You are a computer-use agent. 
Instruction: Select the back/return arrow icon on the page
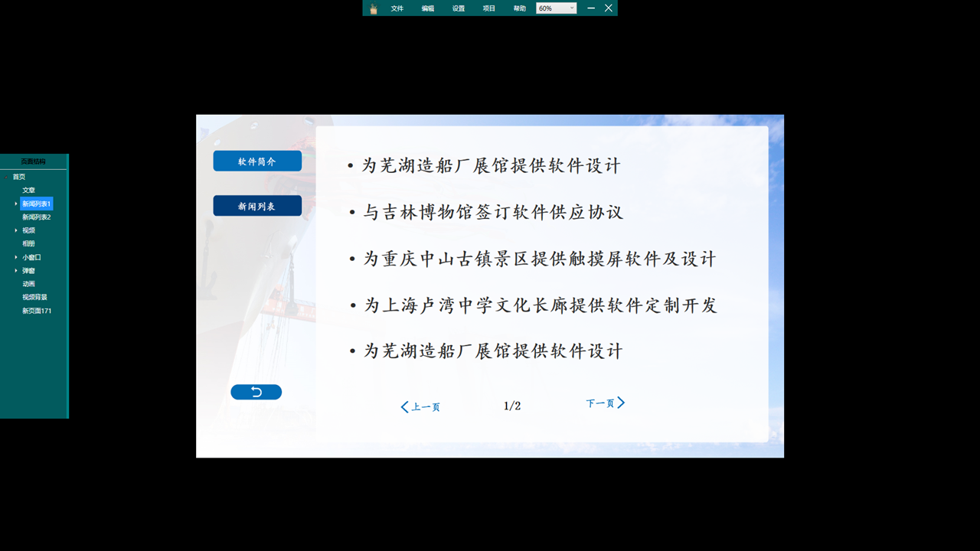256,391
